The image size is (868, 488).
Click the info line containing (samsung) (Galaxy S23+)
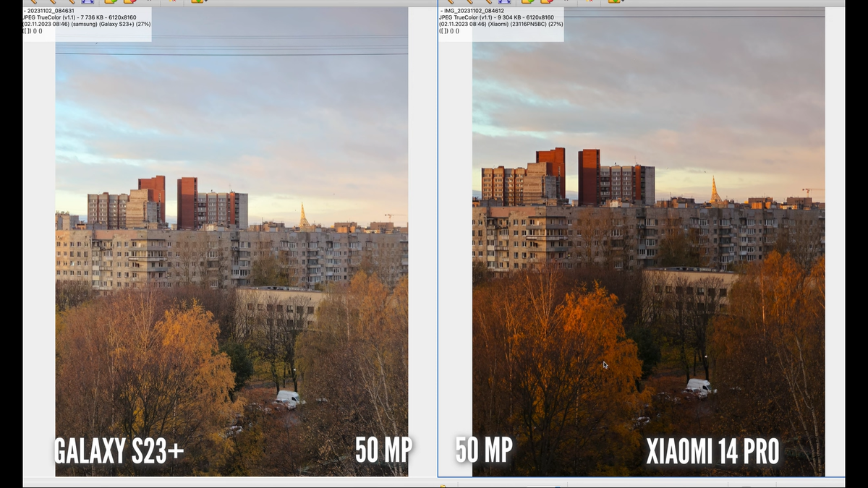click(87, 24)
